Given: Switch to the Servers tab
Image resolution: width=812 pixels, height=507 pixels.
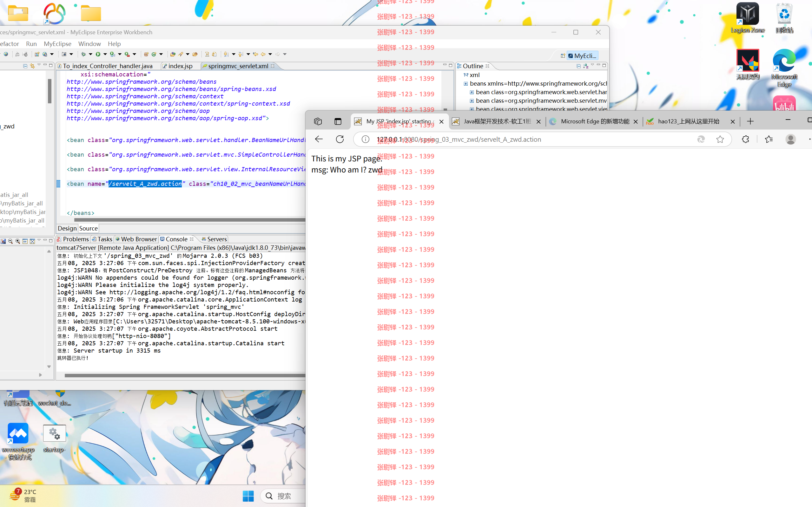Looking at the screenshot, I should [x=214, y=239].
